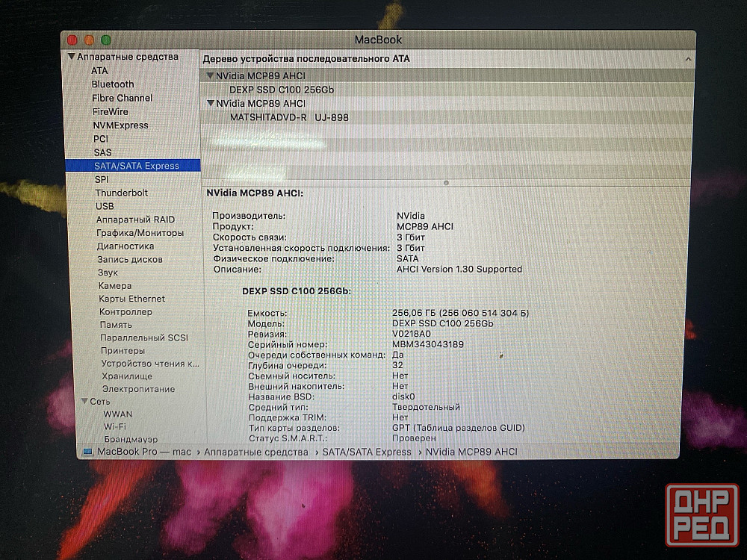Select DEXP SSD C100 256Gb device row

pos(281,90)
